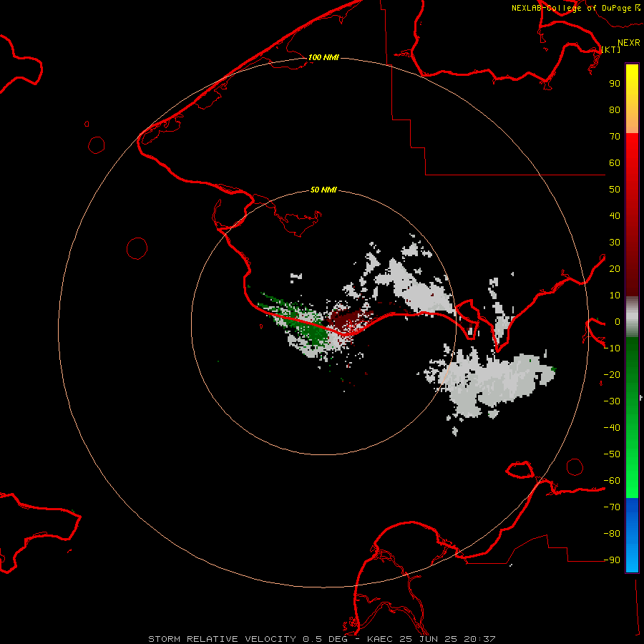Click the [KT] units label

[x=611, y=49]
